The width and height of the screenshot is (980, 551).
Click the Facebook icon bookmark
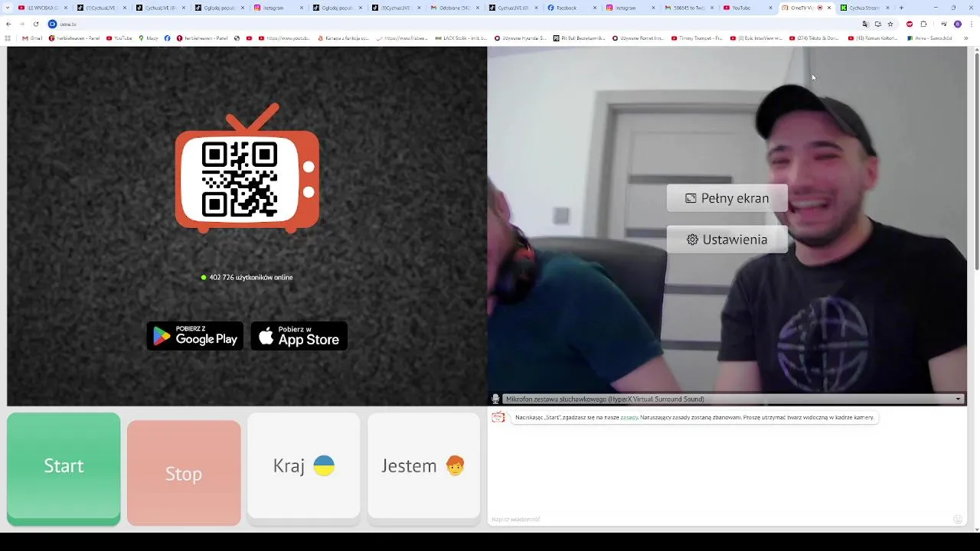point(168,37)
